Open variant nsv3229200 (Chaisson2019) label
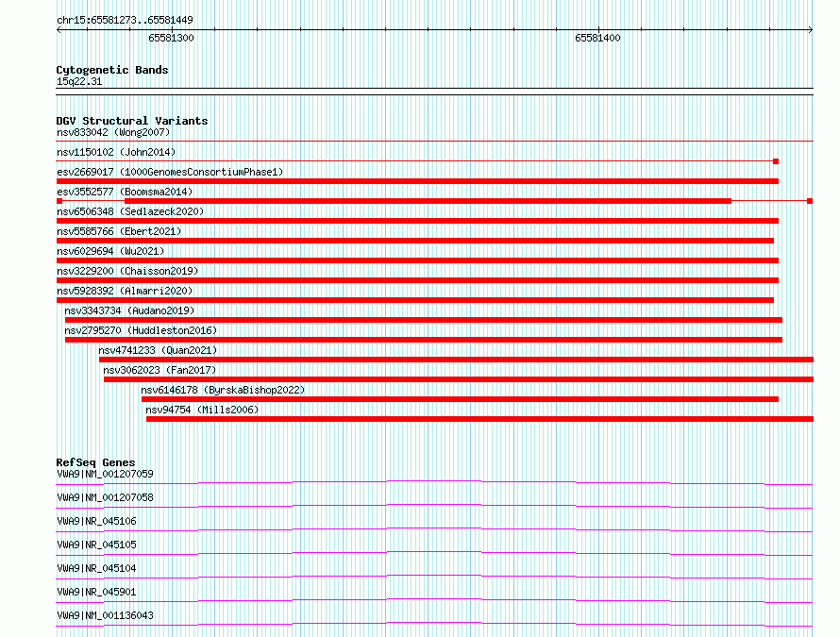 (127, 271)
